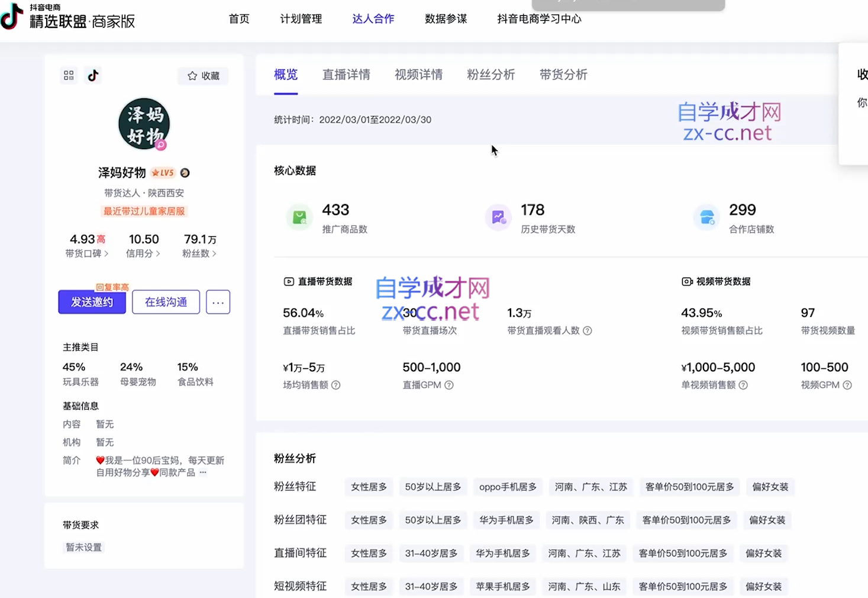
Task: Click the round badge icon after LV5
Action: click(x=185, y=173)
